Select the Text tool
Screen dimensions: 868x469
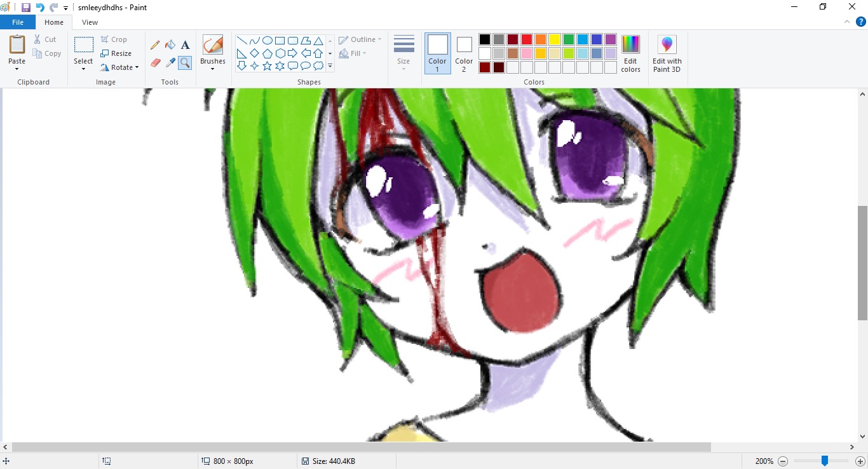(x=186, y=45)
